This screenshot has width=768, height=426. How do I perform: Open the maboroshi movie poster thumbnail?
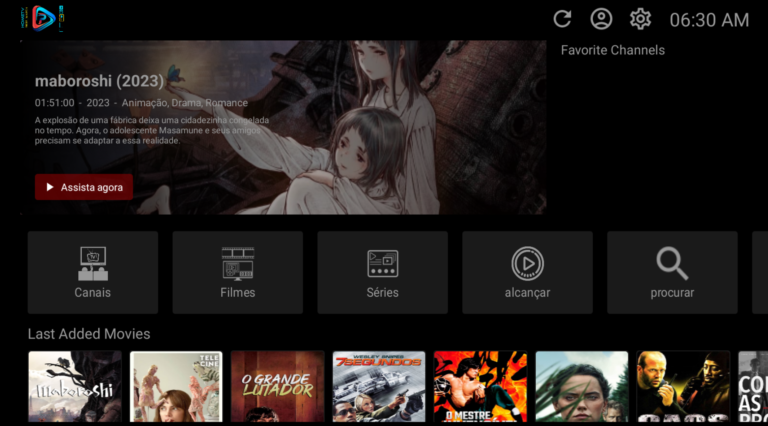(x=75, y=387)
